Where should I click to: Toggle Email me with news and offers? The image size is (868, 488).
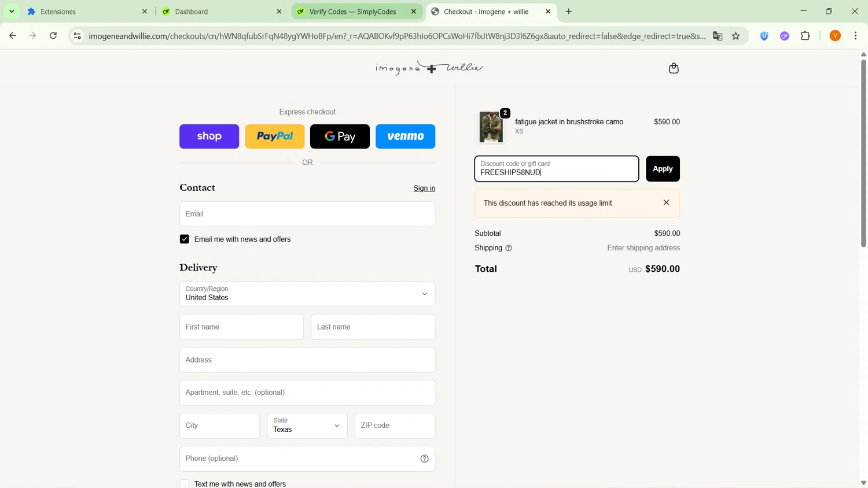(x=185, y=239)
